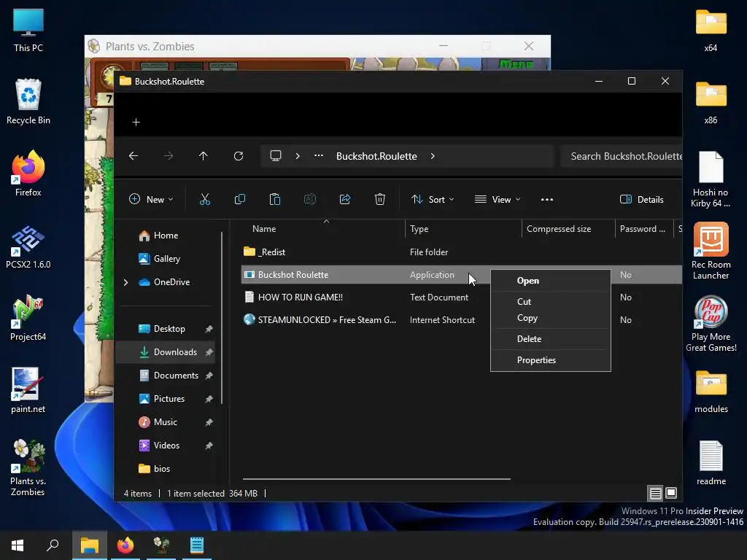This screenshot has width=747, height=560.
Task: Click the Share icon in toolbar
Action: point(345,200)
